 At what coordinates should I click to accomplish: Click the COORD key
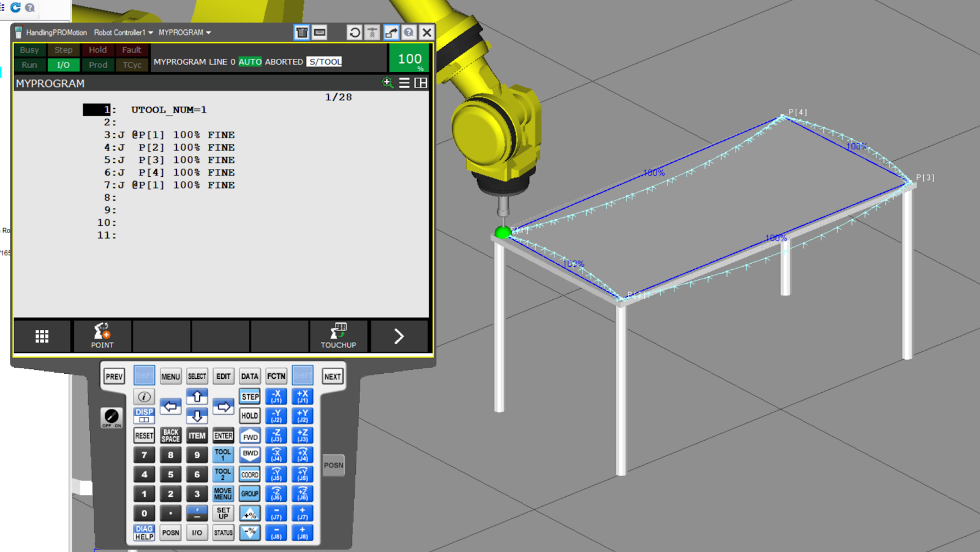point(250,474)
